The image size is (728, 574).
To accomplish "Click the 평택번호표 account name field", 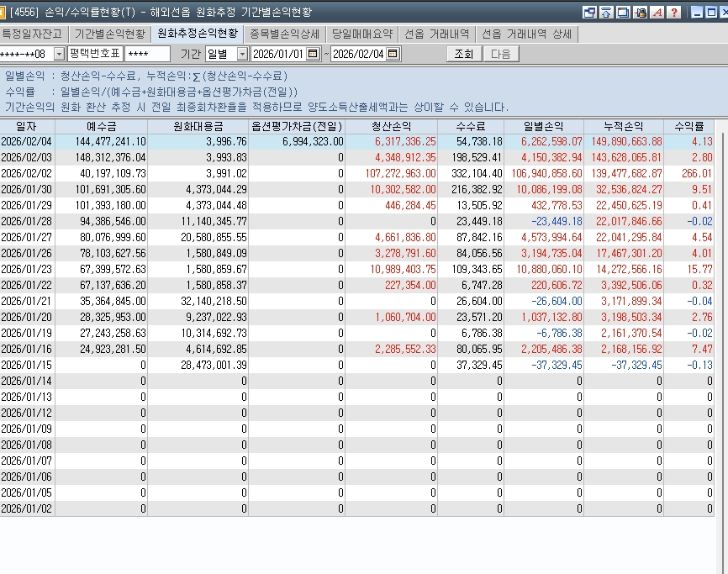I will [x=95, y=54].
